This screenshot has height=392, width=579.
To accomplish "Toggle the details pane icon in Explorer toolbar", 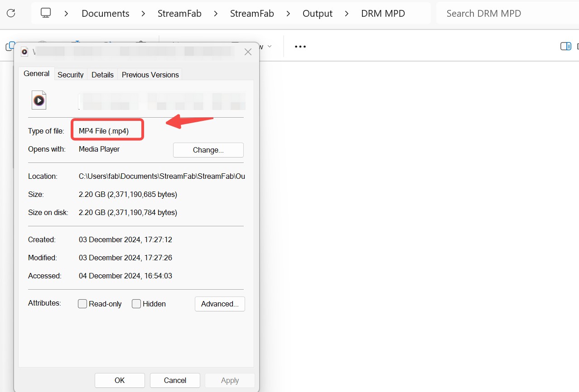I will [566, 46].
